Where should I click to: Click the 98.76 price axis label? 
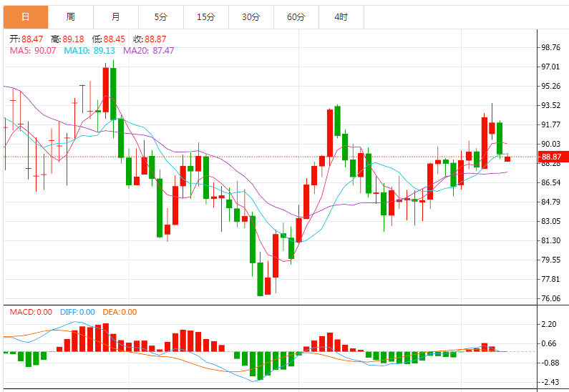[x=551, y=47]
